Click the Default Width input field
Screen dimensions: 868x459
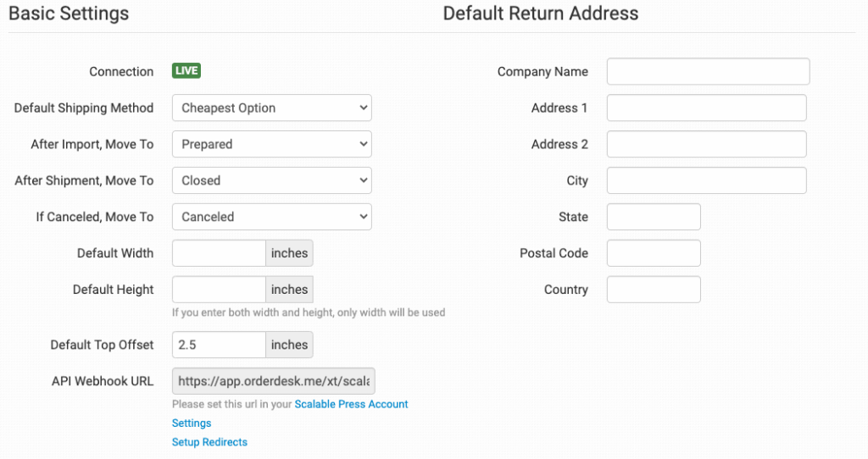click(219, 253)
